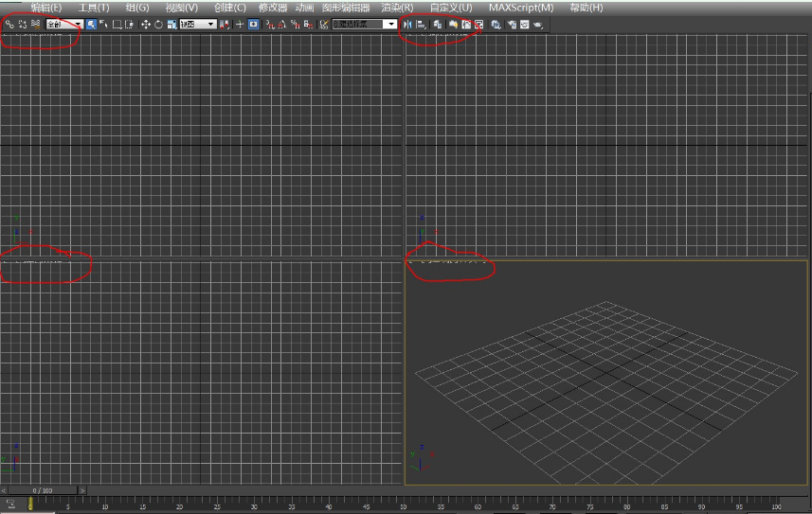Open the 帮助(H) menu
This screenshot has height=514, width=812.
pyautogui.click(x=586, y=8)
